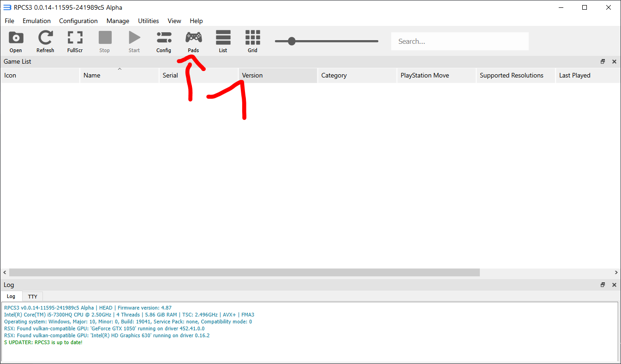This screenshot has width=621, height=364.
Task: Open the Pads controller settings
Action: click(x=193, y=42)
